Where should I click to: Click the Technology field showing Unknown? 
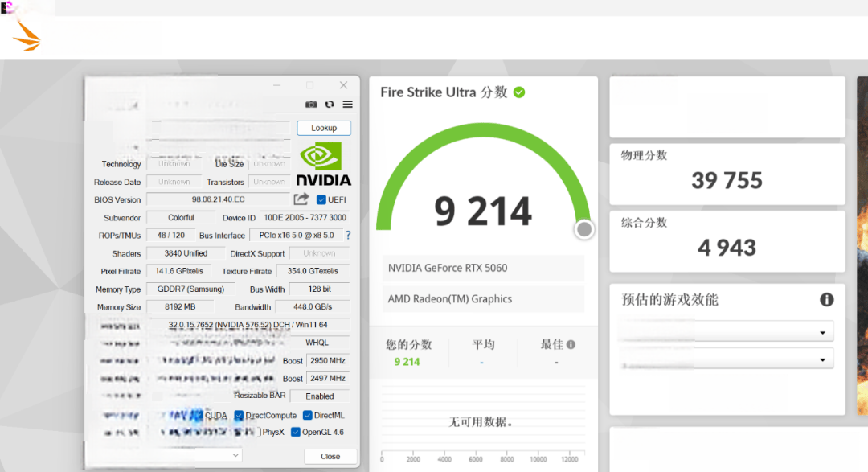tap(174, 164)
